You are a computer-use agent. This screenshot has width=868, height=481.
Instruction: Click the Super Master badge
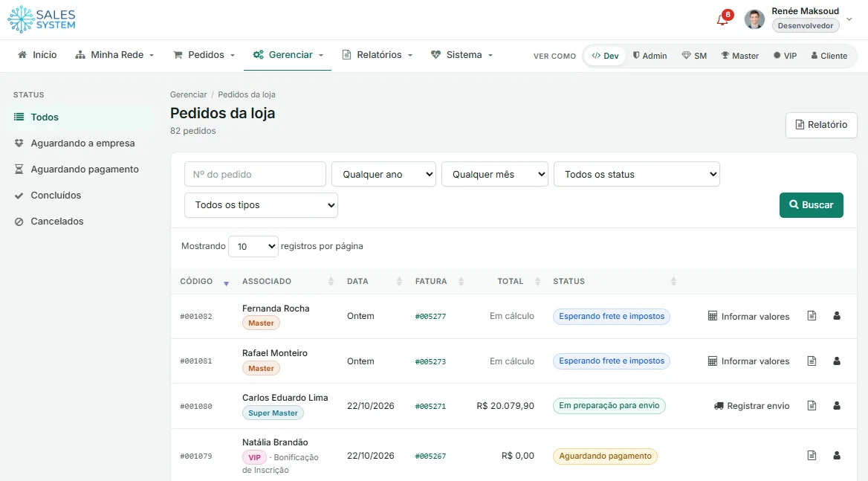tap(273, 413)
